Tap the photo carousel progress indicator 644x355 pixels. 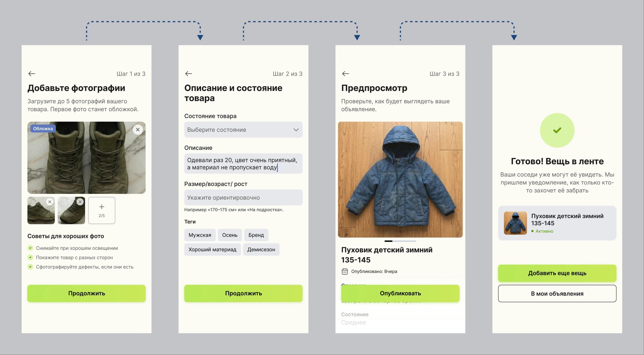click(x=400, y=241)
